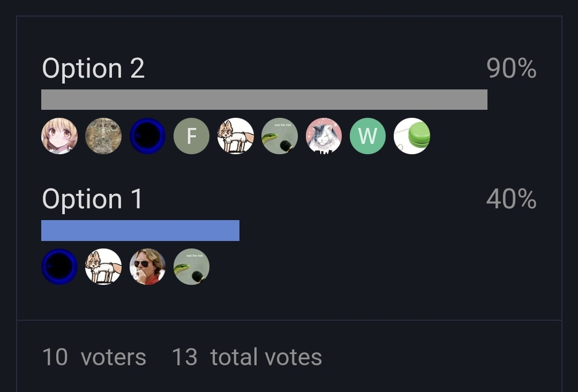Viewport: 578px width, 392px height.
Task: Click the cartoon cat-dog avatar under Option 2
Action: point(236,136)
